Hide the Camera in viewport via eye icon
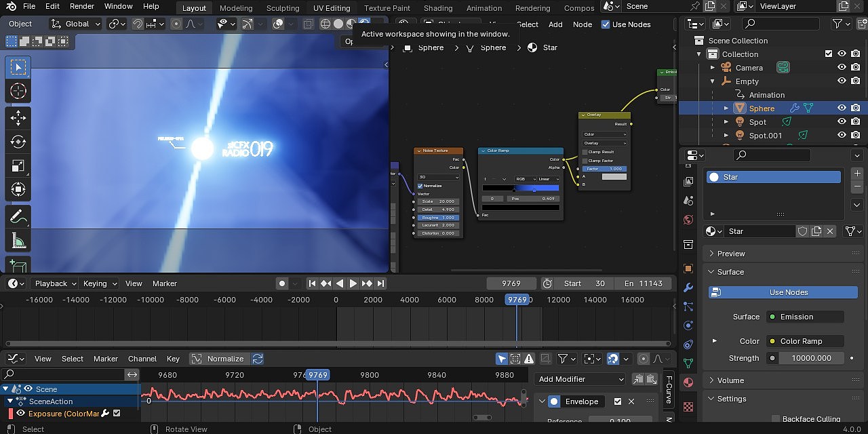This screenshot has height=434, width=868. point(842,68)
